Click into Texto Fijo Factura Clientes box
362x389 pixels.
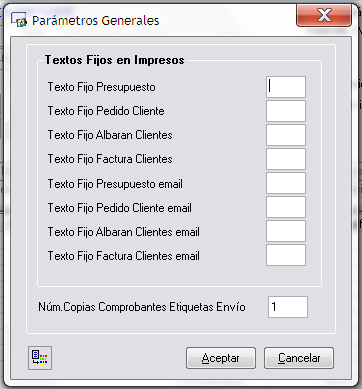[x=286, y=159]
